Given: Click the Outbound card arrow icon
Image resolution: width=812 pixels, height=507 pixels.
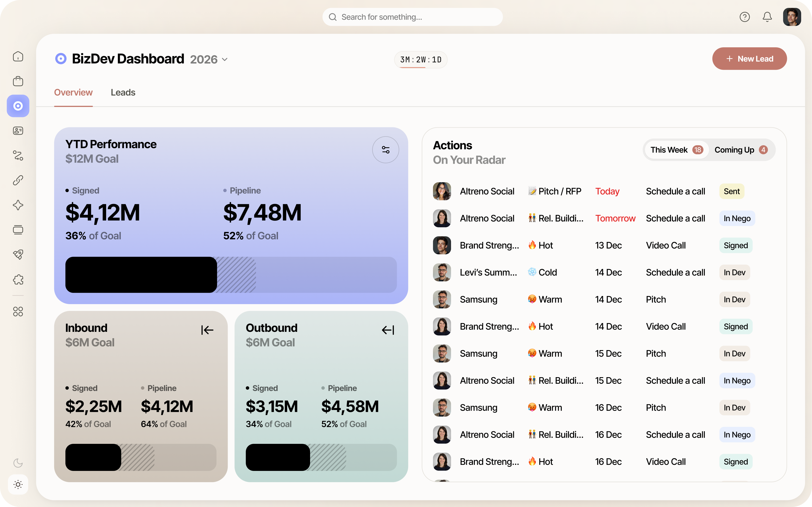Looking at the screenshot, I should point(388,330).
